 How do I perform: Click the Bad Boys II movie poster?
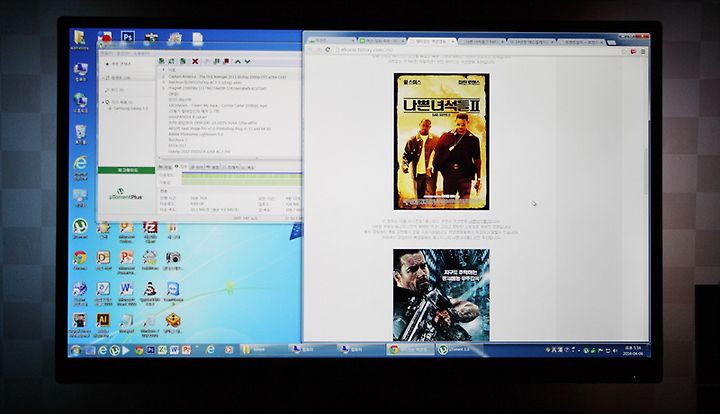coord(441,141)
